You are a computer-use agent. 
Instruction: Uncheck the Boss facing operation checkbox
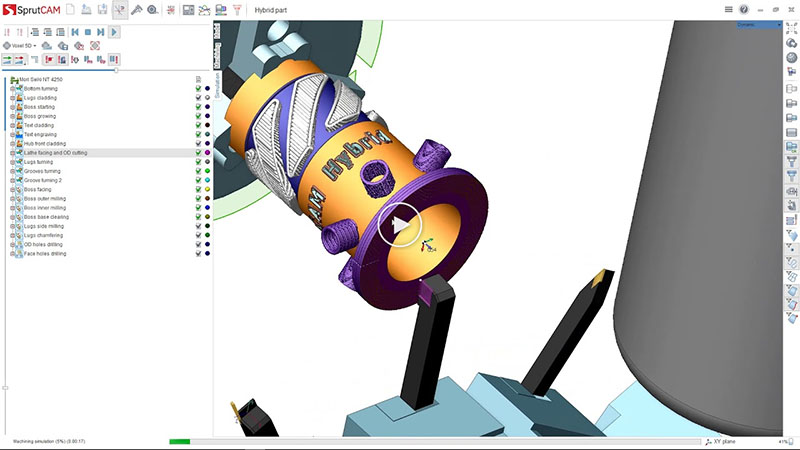[x=199, y=189]
